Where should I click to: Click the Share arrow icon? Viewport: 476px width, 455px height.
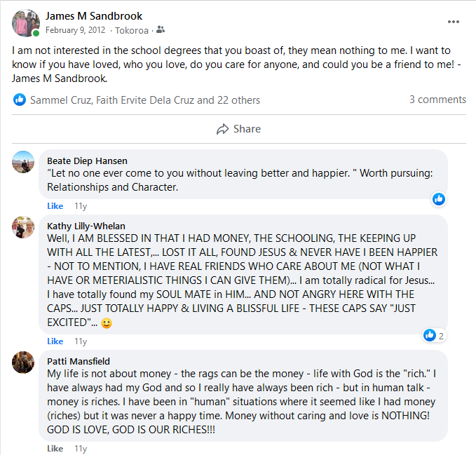pos(223,129)
